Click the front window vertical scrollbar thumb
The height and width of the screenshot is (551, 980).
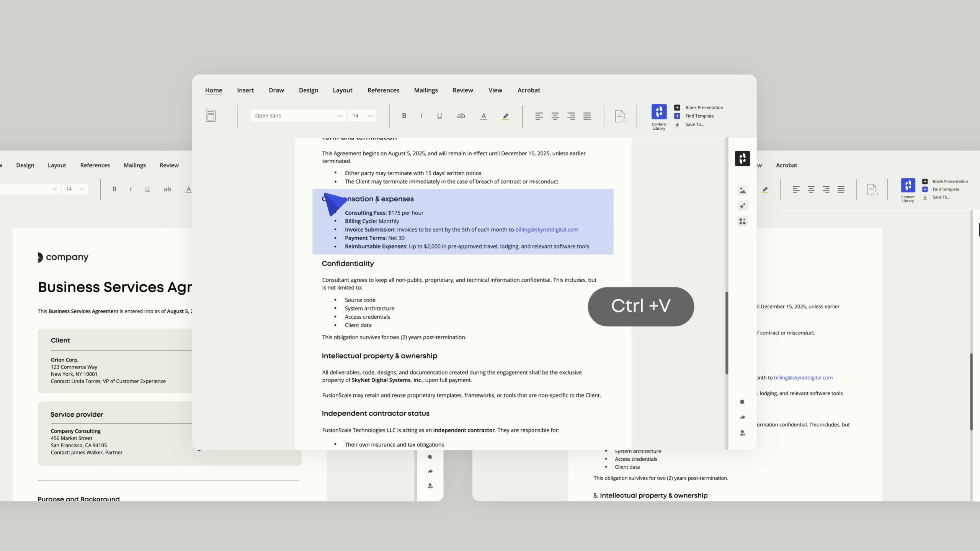click(x=727, y=333)
